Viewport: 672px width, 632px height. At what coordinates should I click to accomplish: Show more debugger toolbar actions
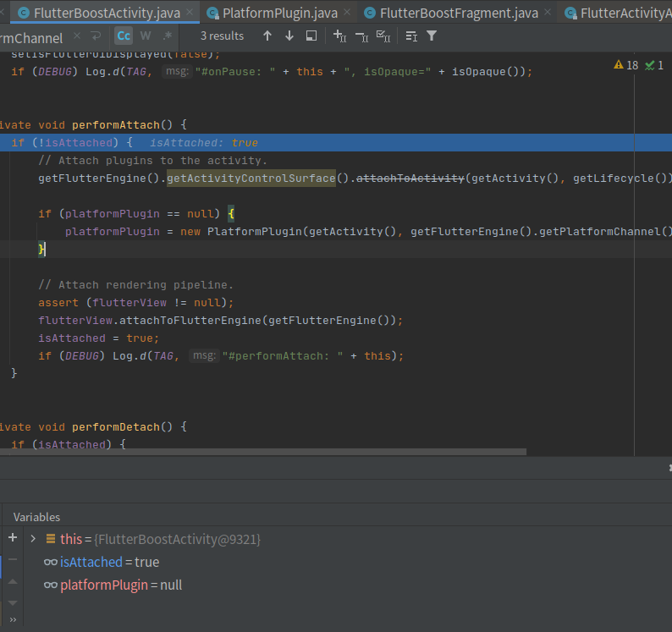[13, 619]
